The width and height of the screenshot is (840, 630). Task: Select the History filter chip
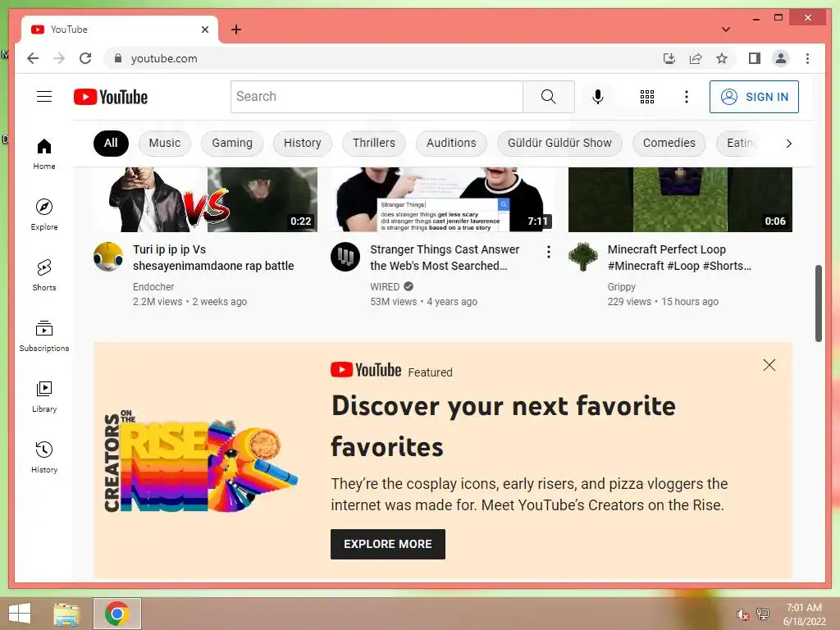pyautogui.click(x=302, y=143)
